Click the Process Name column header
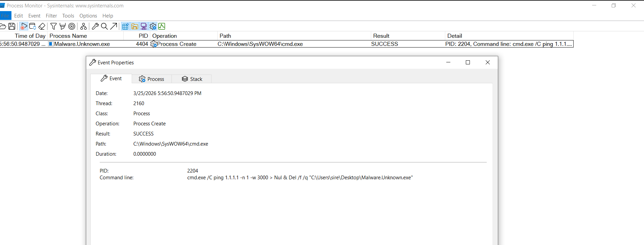Viewport: 644px width, 245px height. click(68, 36)
